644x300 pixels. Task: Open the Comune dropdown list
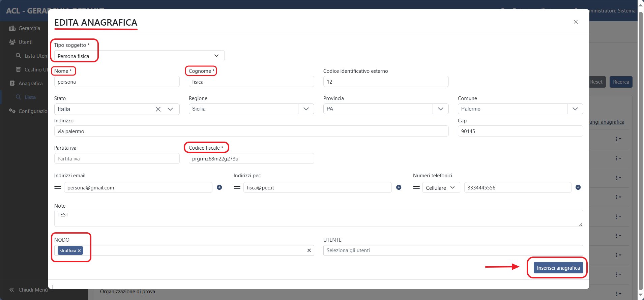(x=575, y=109)
